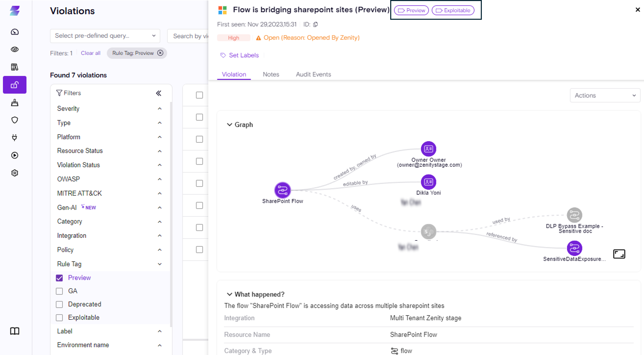Open the pre-defined query dropdown
644x355 pixels.
click(105, 36)
